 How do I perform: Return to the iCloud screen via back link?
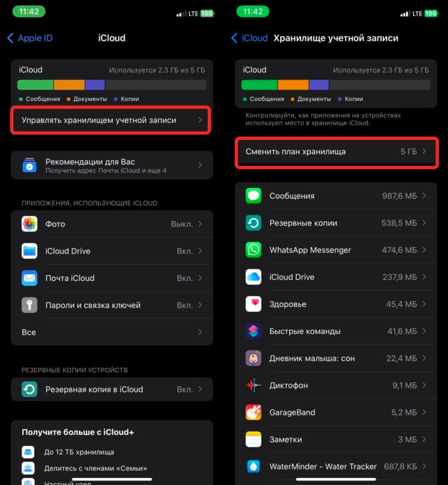[249, 38]
